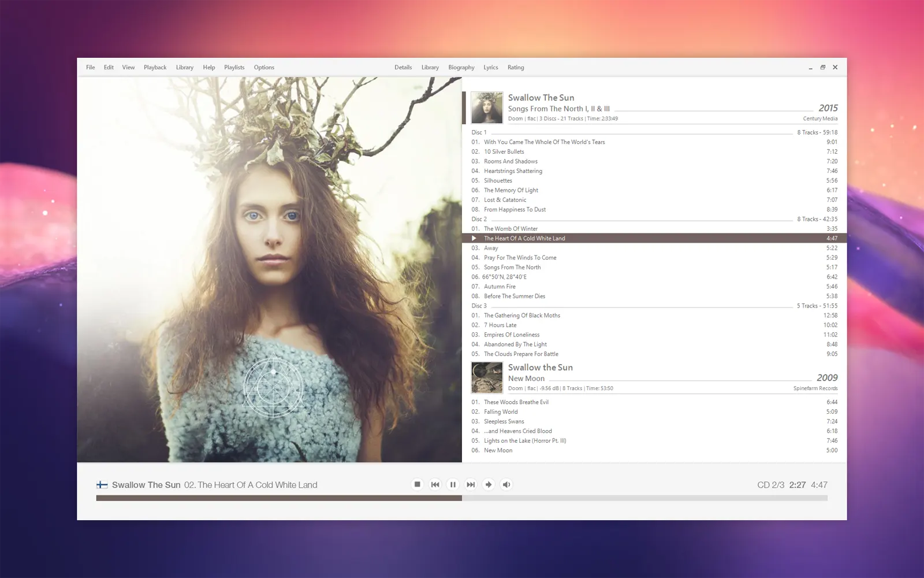Select the track "The Memory Of Light"
Image resolution: width=924 pixels, height=578 pixels.
coord(654,190)
